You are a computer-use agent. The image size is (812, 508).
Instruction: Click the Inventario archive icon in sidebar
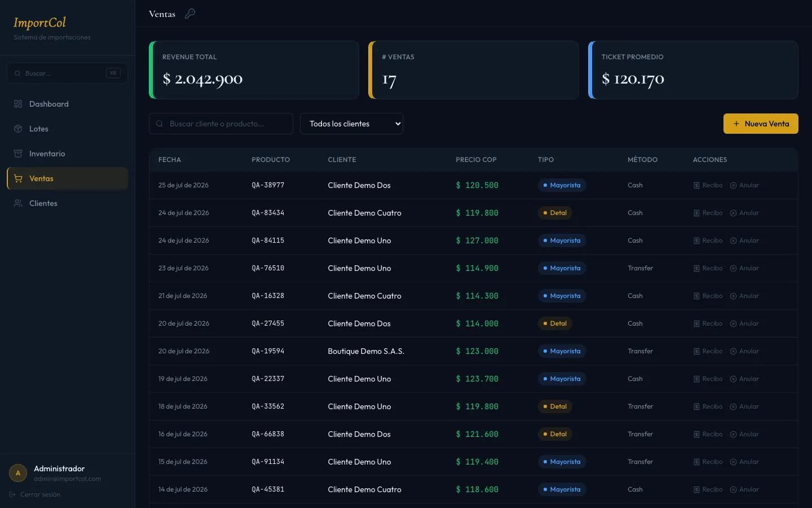tap(18, 154)
